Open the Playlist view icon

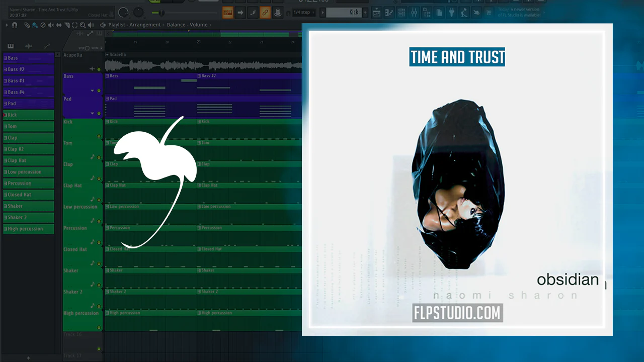point(377,13)
